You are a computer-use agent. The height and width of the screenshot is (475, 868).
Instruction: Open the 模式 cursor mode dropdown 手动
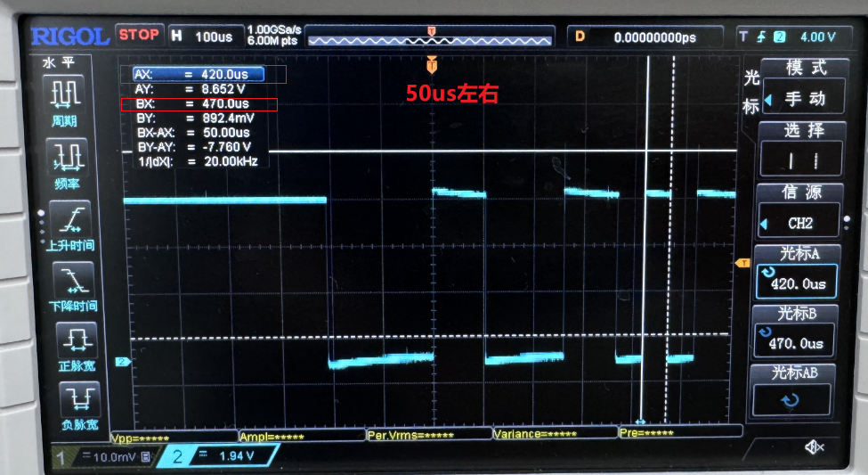804,97
